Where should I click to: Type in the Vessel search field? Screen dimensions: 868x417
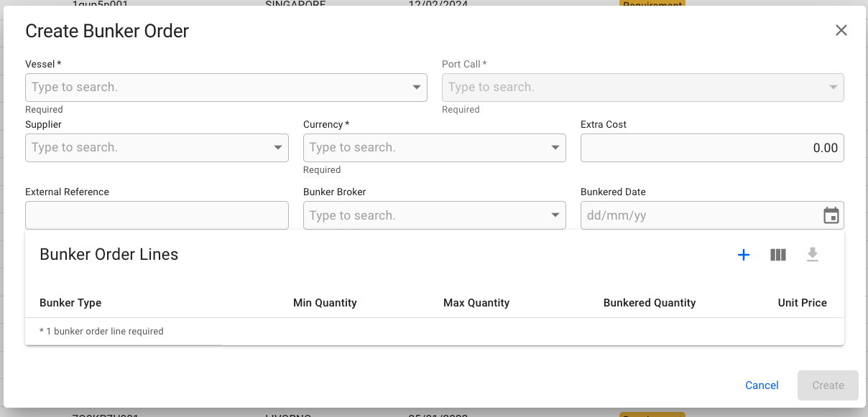coord(216,88)
